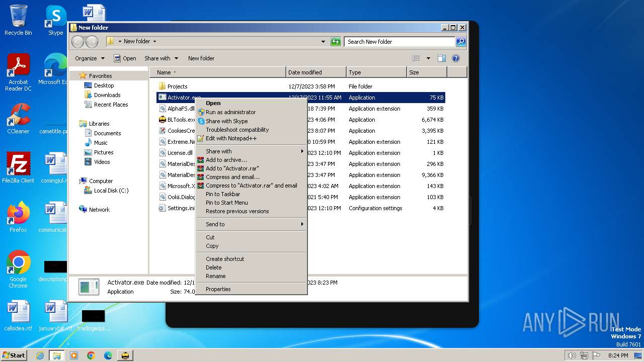Select Delete in context menu
The image size is (644, 362).
point(251,267)
